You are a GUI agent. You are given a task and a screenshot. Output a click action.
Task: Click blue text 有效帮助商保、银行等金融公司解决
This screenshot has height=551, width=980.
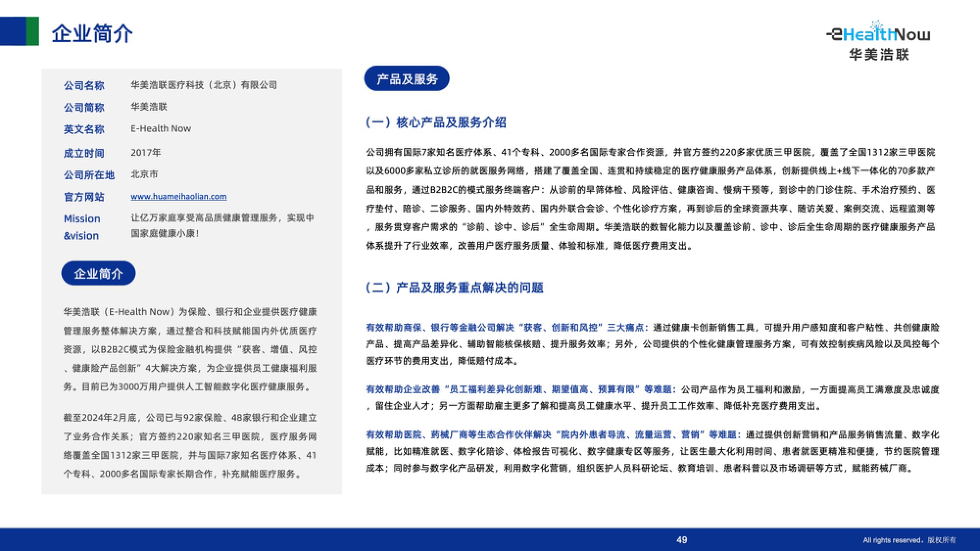[x=440, y=327]
